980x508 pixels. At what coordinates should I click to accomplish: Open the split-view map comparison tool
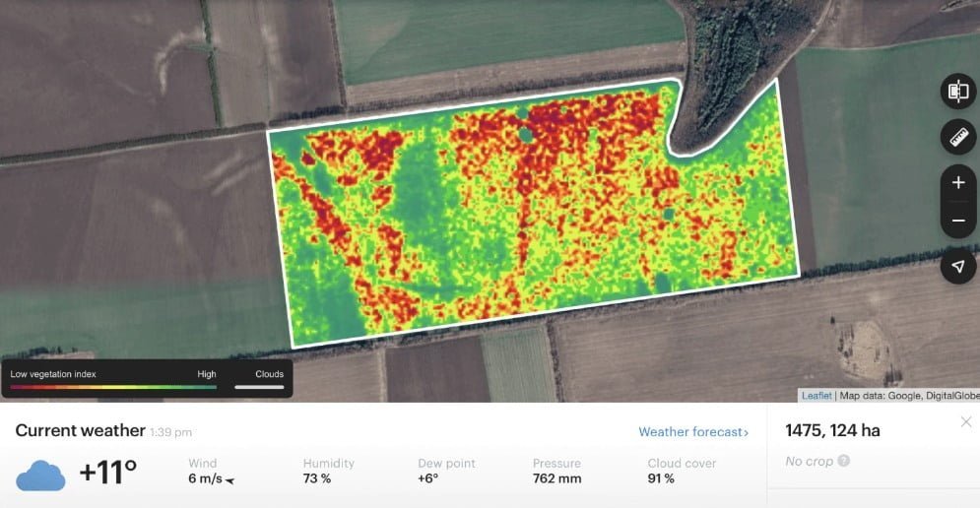958,92
